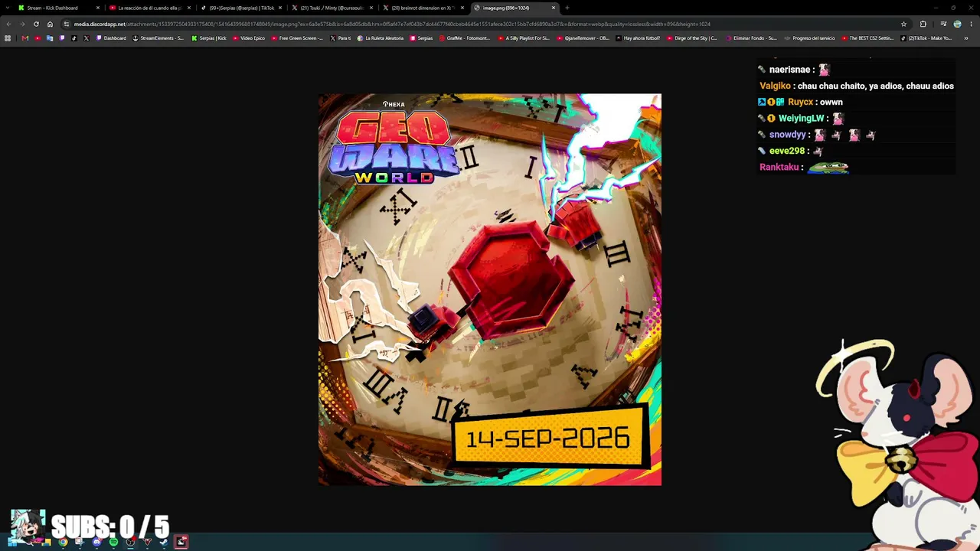Open Steam from the taskbar
This screenshot has width=980, height=551.
[x=164, y=542]
